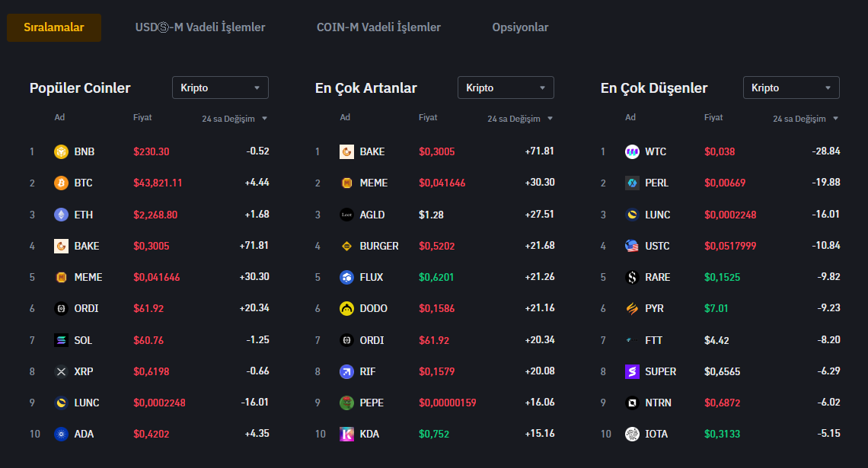
Task: Open Kripto dropdown under Popüler Coinler
Action: point(220,88)
